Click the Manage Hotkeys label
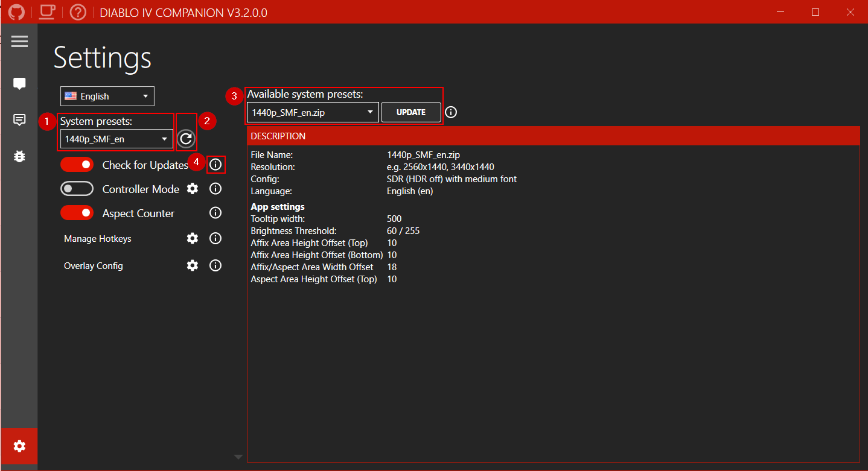The image size is (868, 471). click(98, 239)
